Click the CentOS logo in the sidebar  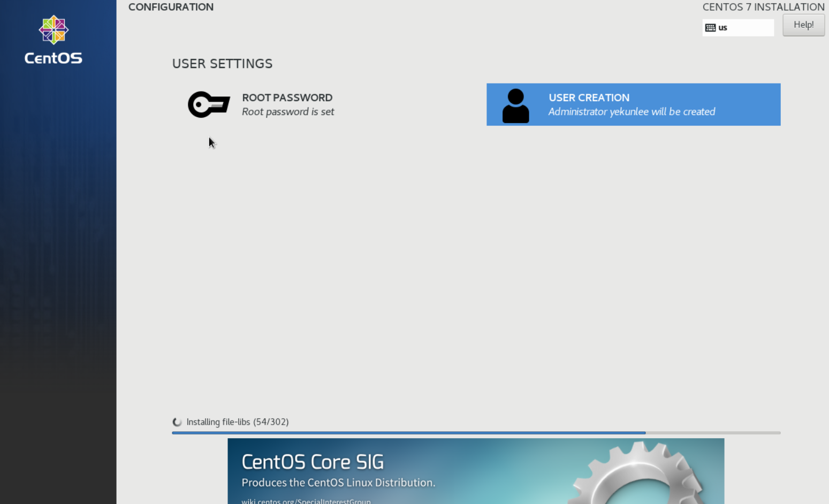[54, 29]
